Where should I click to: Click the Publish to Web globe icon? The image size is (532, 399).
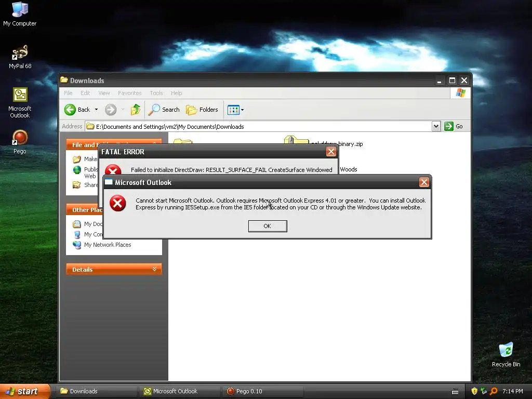point(77,170)
